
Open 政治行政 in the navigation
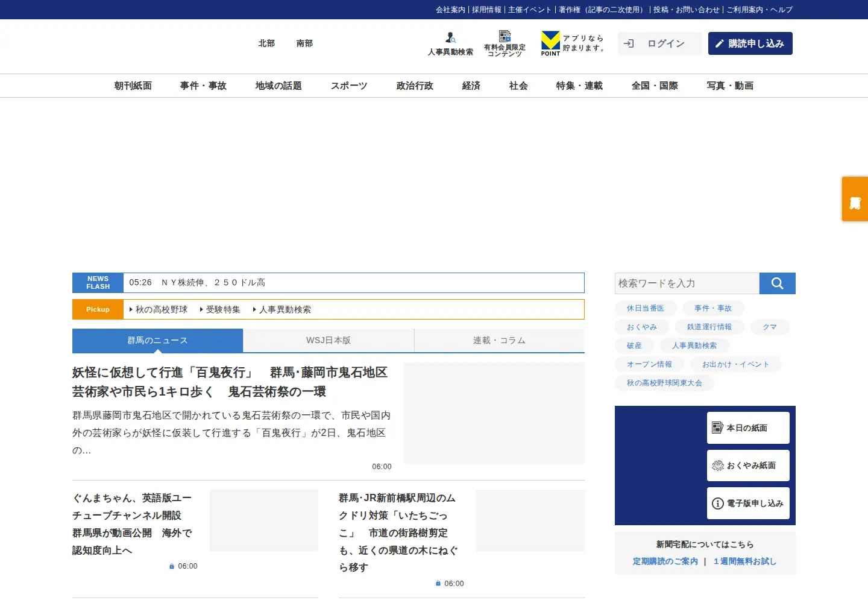pyautogui.click(x=415, y=86)
